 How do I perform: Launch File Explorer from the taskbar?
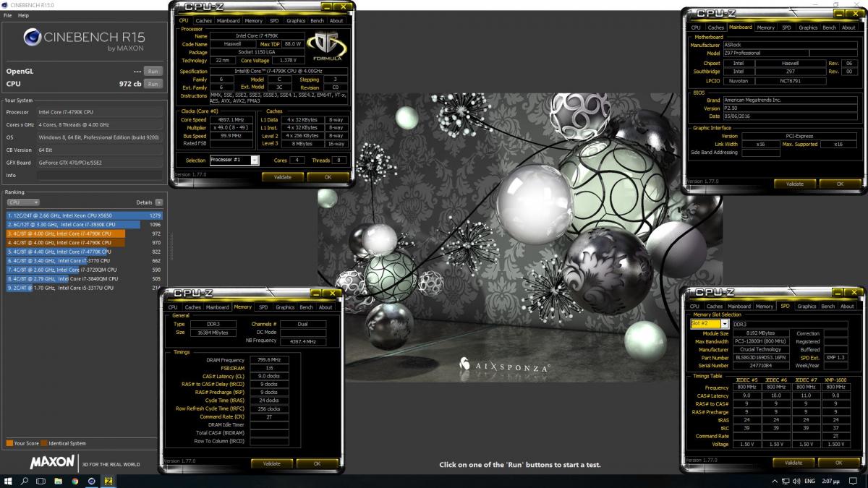(58, 481)
